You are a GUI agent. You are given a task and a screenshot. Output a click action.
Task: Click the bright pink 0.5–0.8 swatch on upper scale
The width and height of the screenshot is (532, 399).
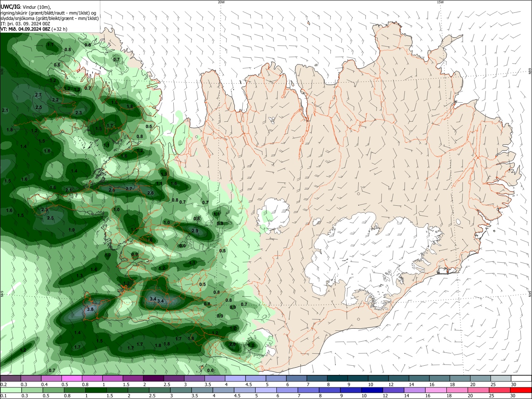click(71, 379)
